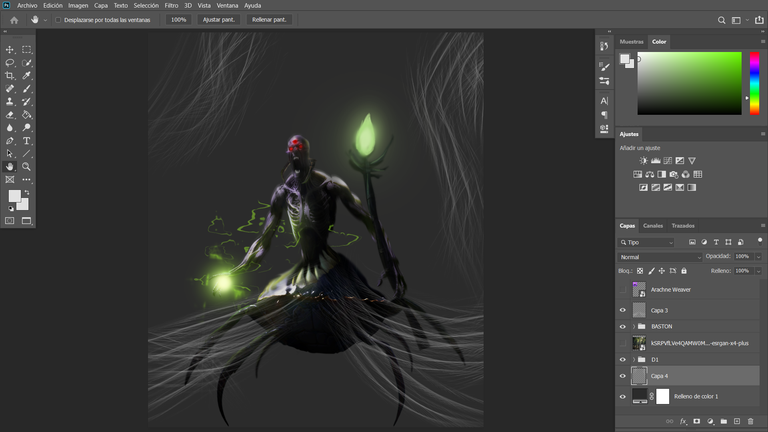Click the Opacidad value field
Image resolution: width=768 pixels, height=432 pixels.
(743, 257)
